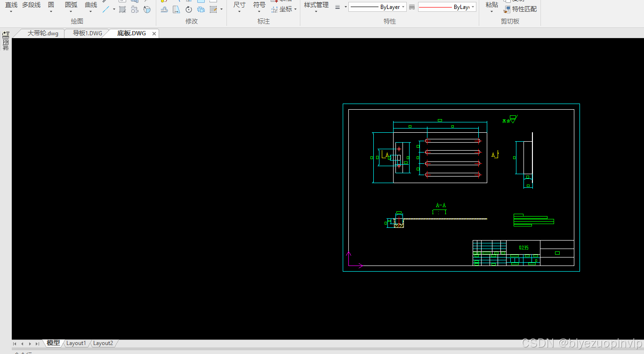Choose the 圆 circle tool
This screenshot has height=354, width=644.
[51, 5]
